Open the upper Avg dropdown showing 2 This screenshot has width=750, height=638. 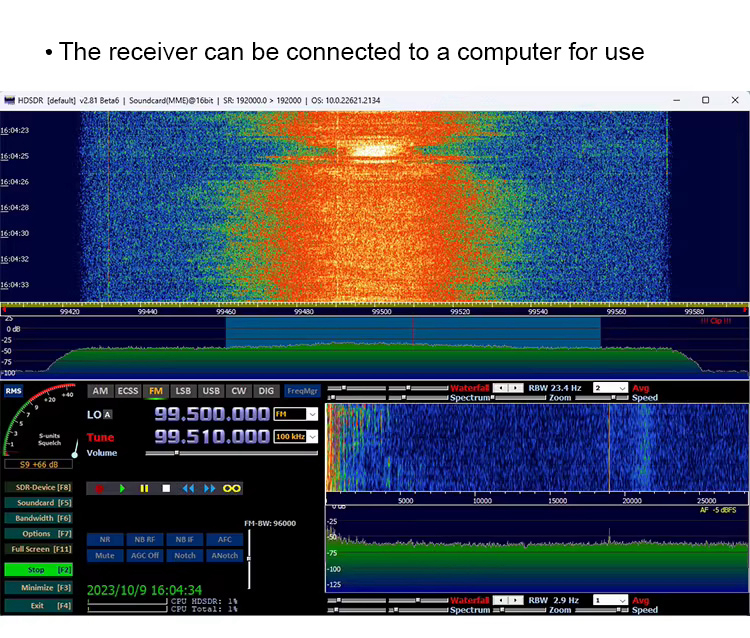[610, 387]
